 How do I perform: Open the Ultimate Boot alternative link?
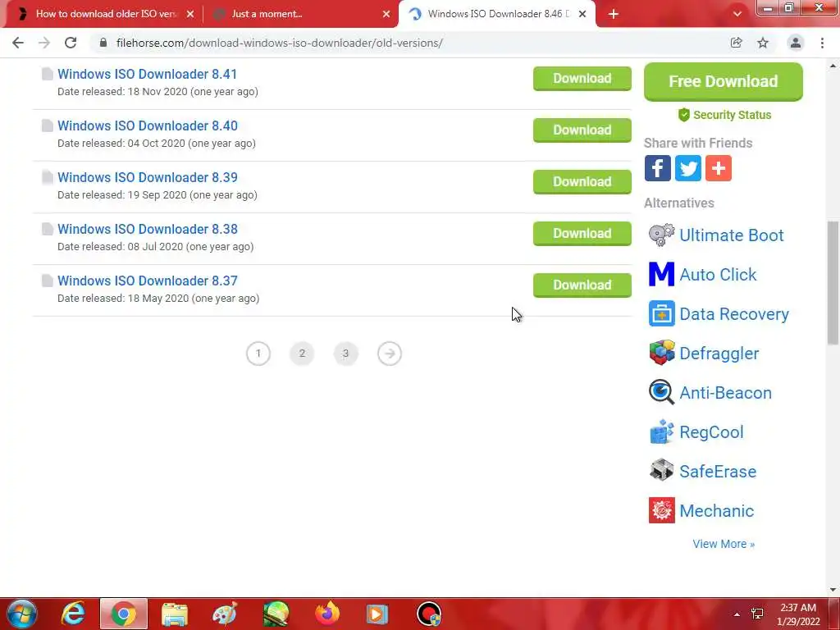(x=731, y=235)
